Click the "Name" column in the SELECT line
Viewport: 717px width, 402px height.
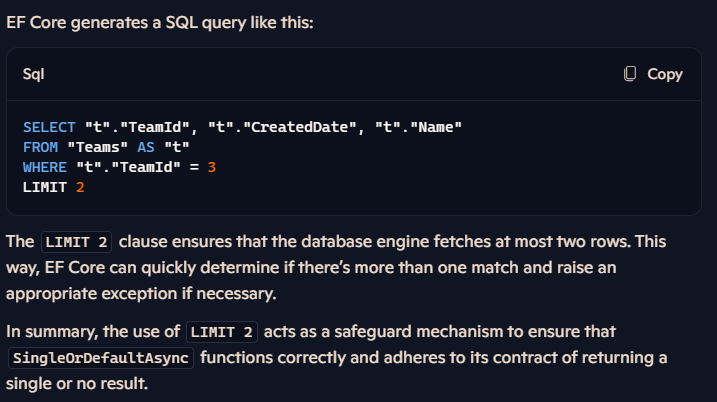click(x=436, y=127)
